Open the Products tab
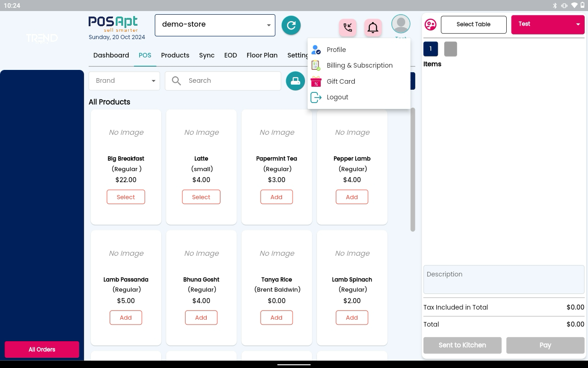This screenshot has height=368, width=588. (x=175, y=55)
